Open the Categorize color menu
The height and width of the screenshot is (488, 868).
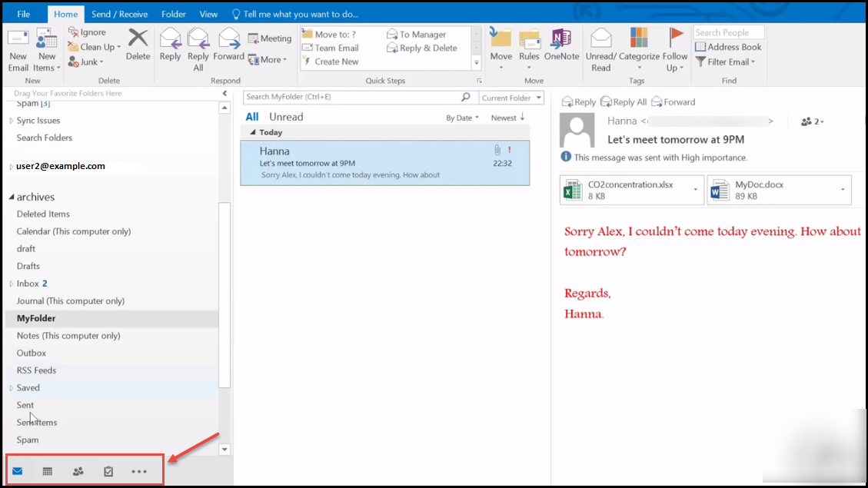(639, 50)
